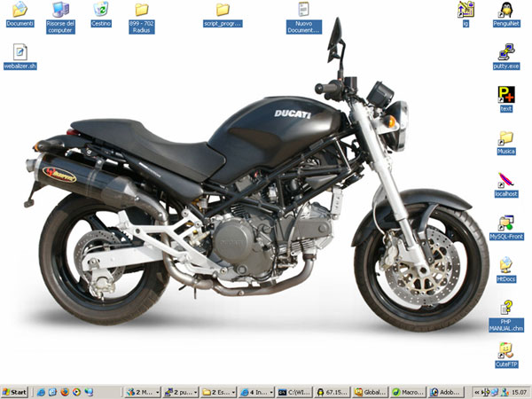Launch Firefox from Quick Launch
This screenshot has height=399, width=532.
coord(65,392)
